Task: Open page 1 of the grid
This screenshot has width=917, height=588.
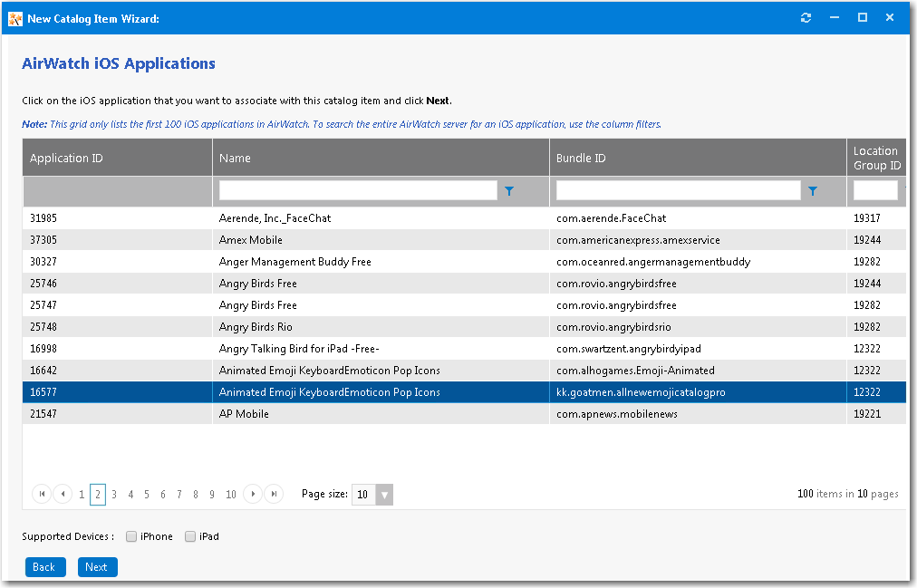Action: 82,495
